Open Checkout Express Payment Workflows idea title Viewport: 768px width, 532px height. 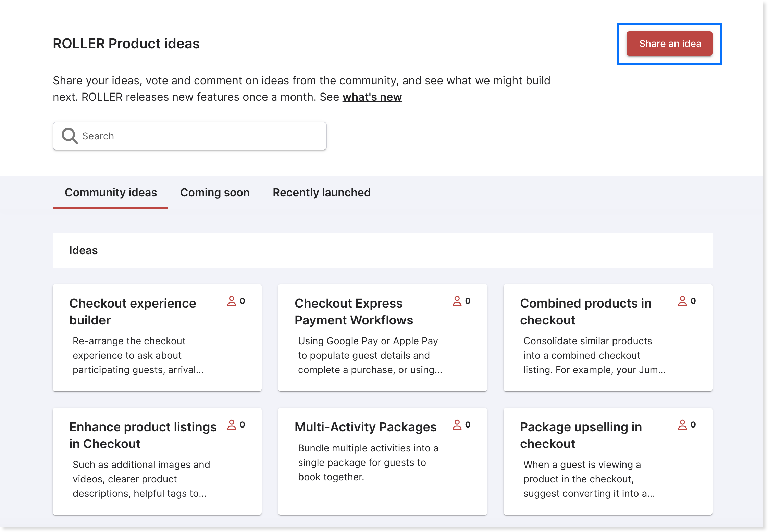coord(354,312)
